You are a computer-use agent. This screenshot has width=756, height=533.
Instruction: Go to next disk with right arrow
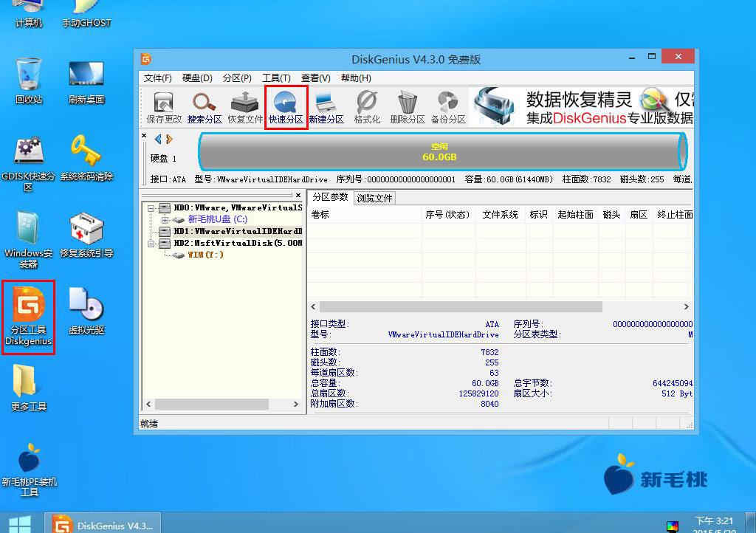pyautogui.click(x=169, y=140)
